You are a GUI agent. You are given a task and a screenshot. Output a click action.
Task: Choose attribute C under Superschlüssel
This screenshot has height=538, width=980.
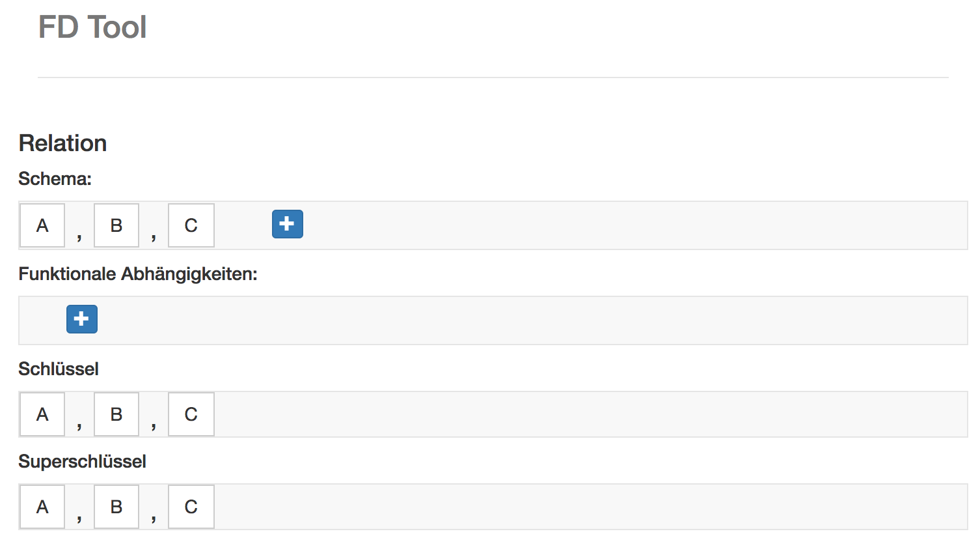[x=191, y=507]
